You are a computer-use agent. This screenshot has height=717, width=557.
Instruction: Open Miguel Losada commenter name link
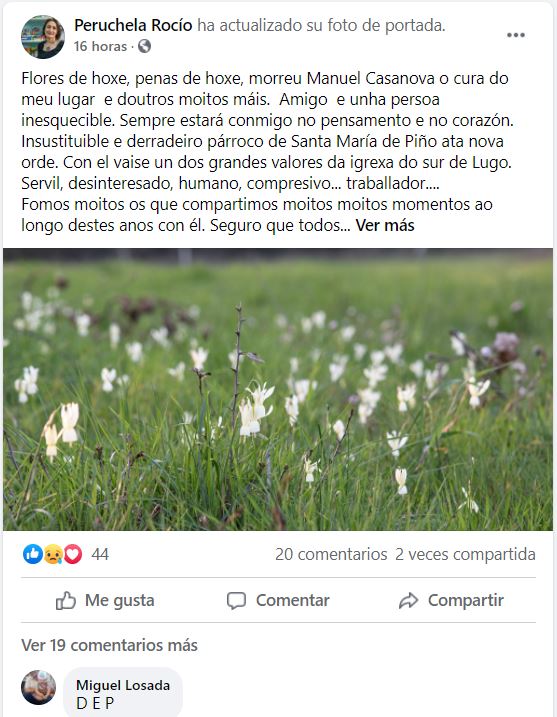point(123,685)
